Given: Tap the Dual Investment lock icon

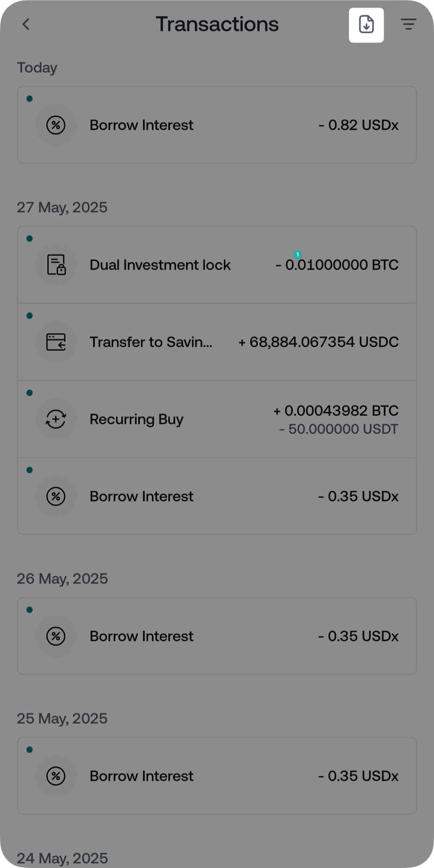Looking at the screenshot, I should coord(56,265).
